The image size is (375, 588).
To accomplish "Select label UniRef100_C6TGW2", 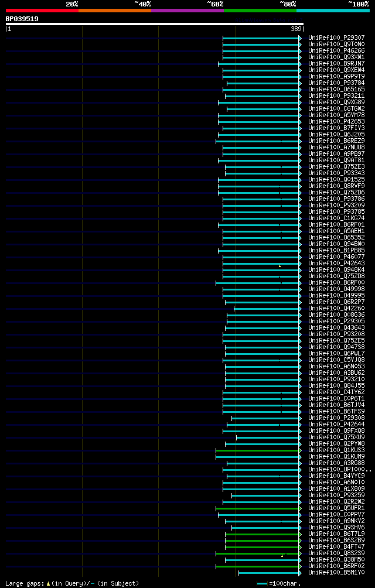I will 336,109.
